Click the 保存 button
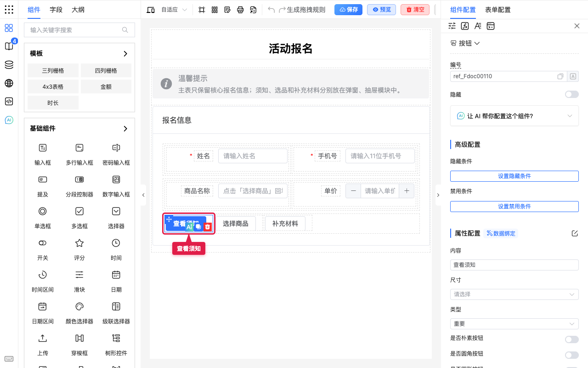The image size is (588, 368). point(348,10)
